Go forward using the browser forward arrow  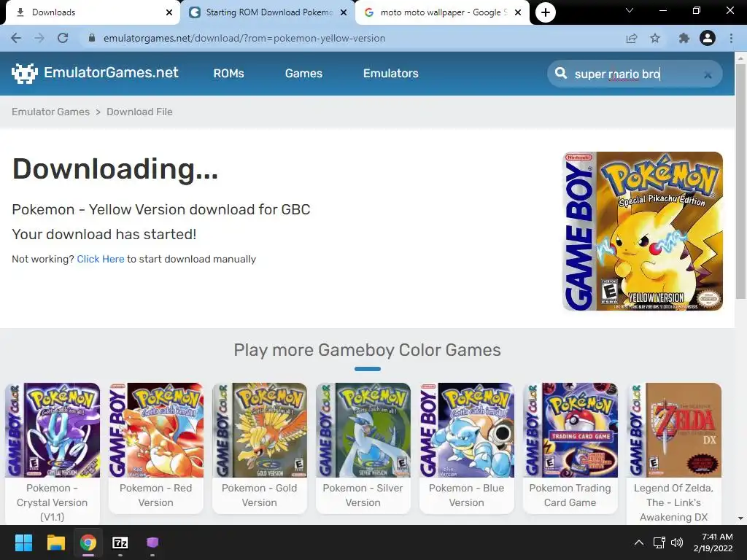tap(39, 38)
